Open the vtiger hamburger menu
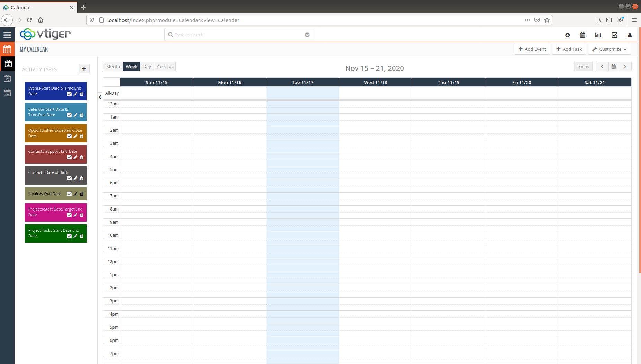The width and height of the screenshot is (641, 364). click(8, 35)
